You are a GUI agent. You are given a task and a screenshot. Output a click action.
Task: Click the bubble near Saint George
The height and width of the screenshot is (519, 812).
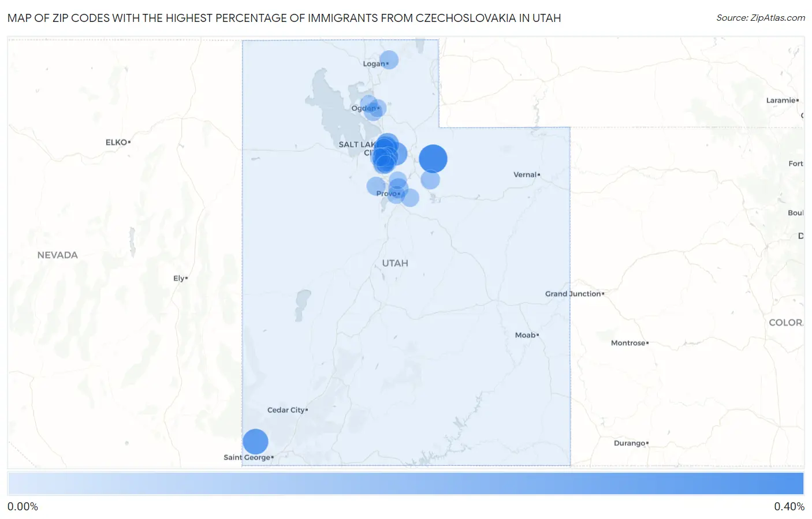click(x=255, y=442)
